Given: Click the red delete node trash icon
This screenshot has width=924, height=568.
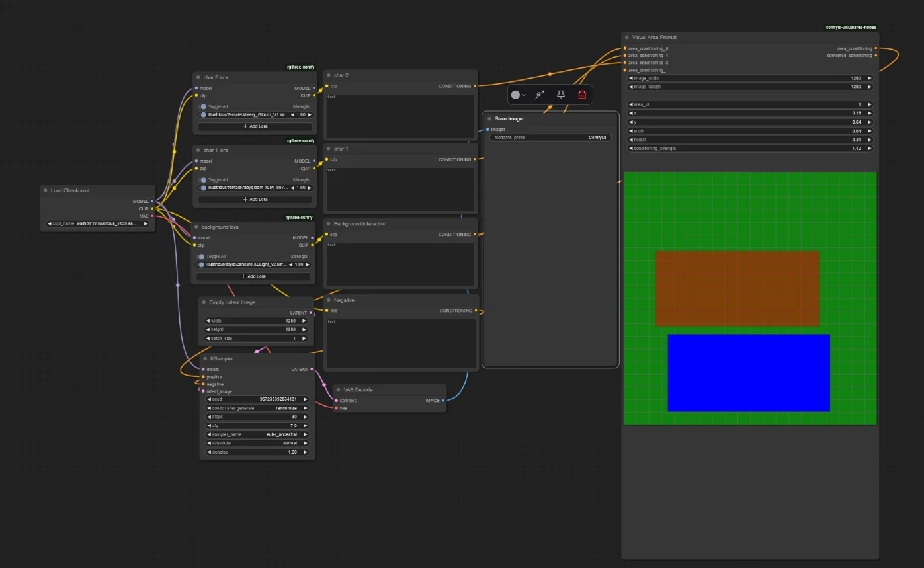Looking at the screenshot, I should (582, 95).
